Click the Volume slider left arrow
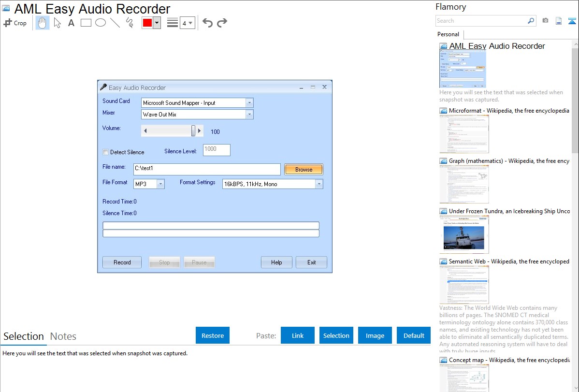Image resolution: width=579 pixels, height=392 pixels. pyautogui.click(x=145, y=131)
